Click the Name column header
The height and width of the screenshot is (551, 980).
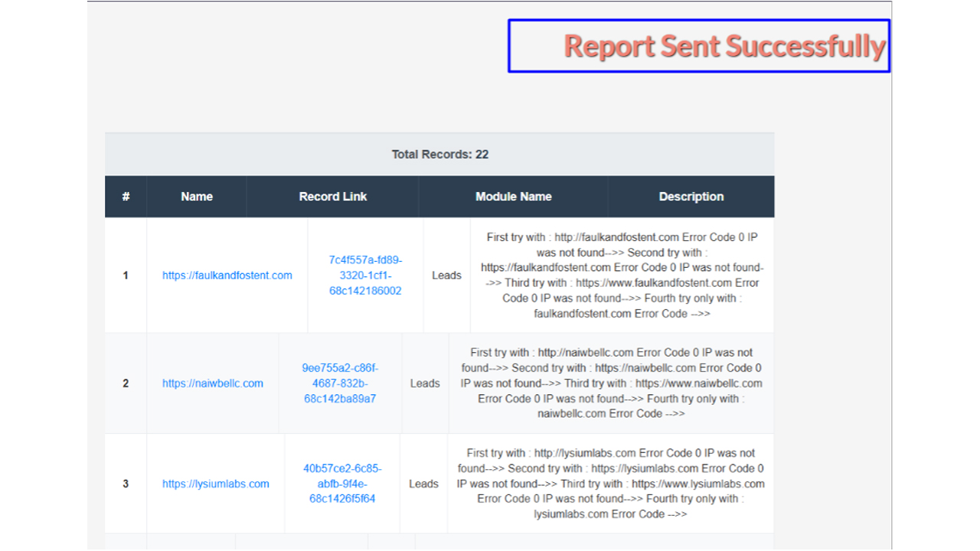197,197
